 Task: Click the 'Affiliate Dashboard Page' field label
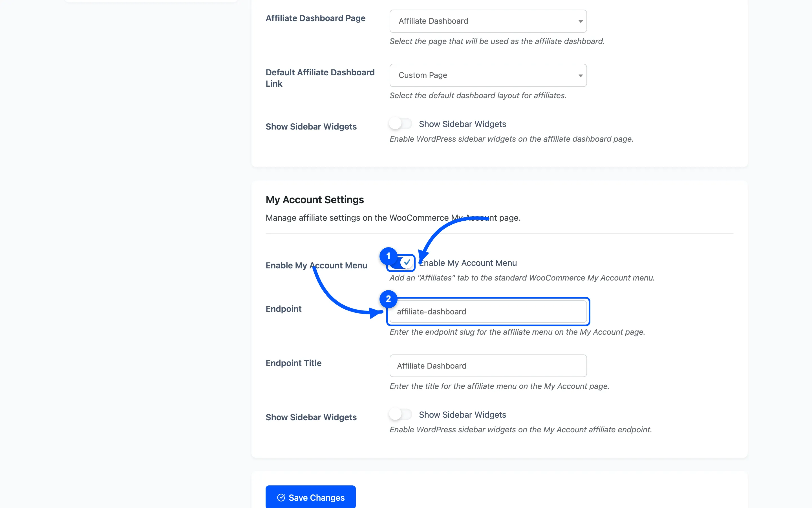tap(315, 18)
